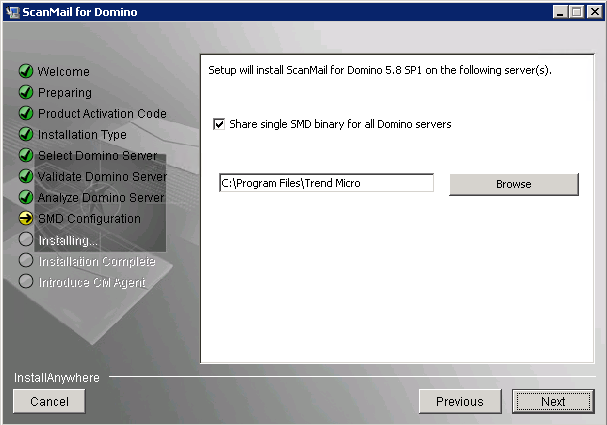Screen dimensions: 607x425
Task: Select the Introduce CM Agent step
Action: coord(91,283)
